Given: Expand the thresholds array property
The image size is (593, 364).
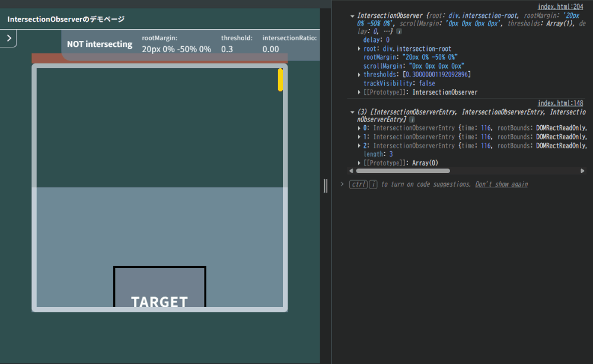Looking at the screenshot, I should pyautogui.click(x=359, y=75).
